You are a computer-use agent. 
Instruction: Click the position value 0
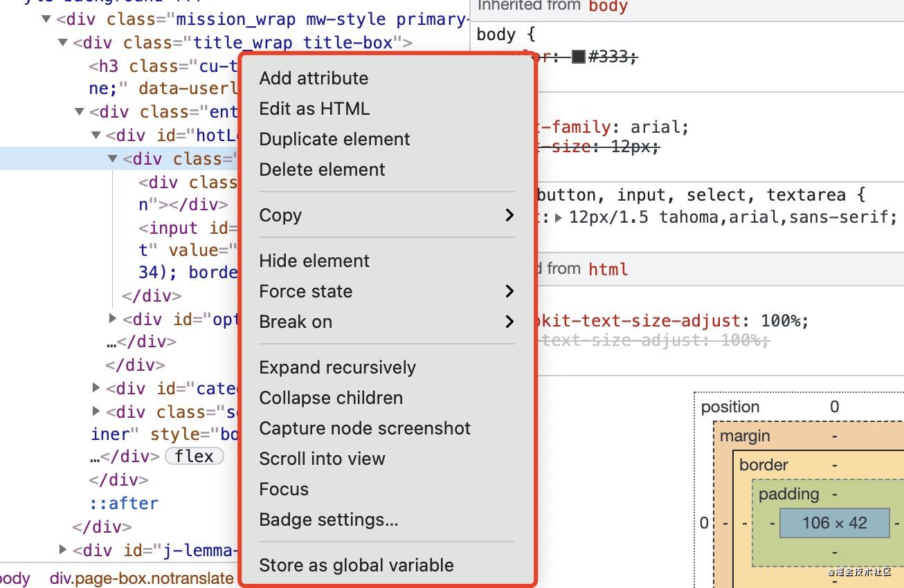click(x=835, y=407)
